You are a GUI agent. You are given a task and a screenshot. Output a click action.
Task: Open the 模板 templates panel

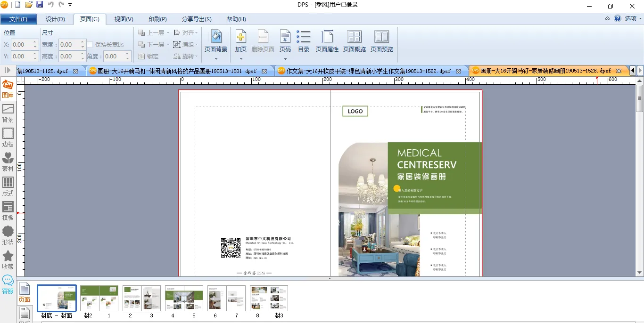point(8,210)
